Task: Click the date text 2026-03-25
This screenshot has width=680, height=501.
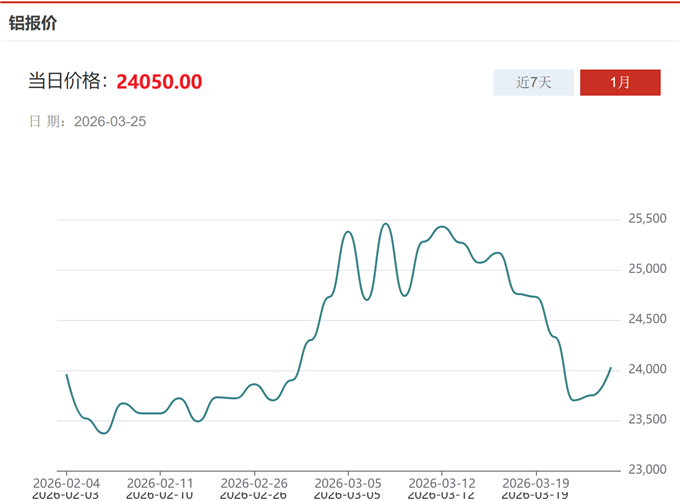Action: (110, 121)
